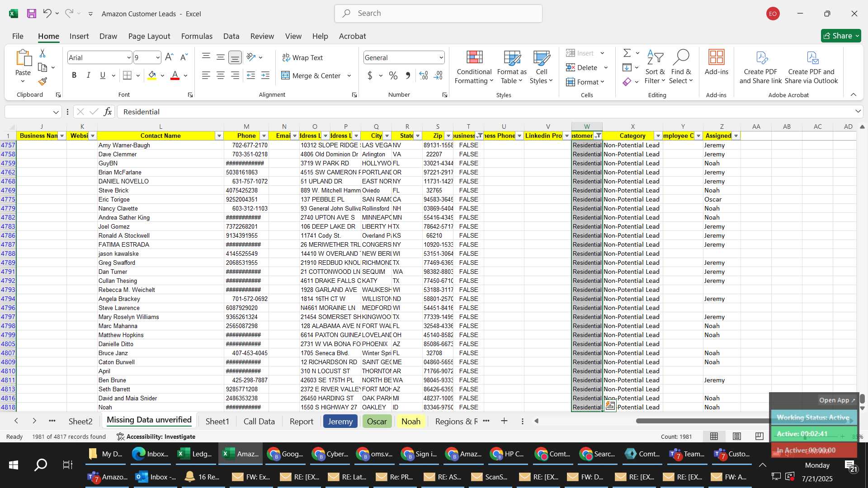The width and height of the screenshot is (868, 488).
Task: Click Accessibility: Investigate in status bar
Action: 156,436
